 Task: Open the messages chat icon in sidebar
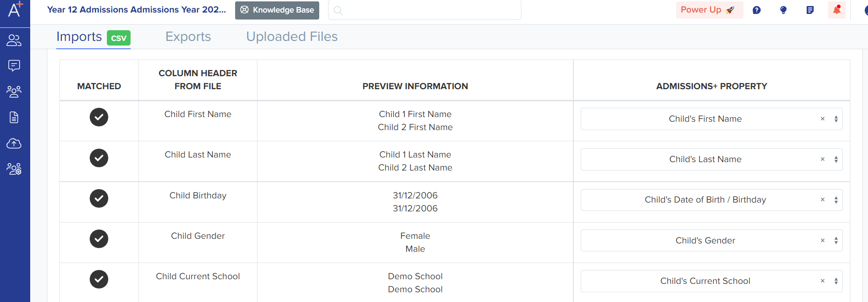(14, 66)
